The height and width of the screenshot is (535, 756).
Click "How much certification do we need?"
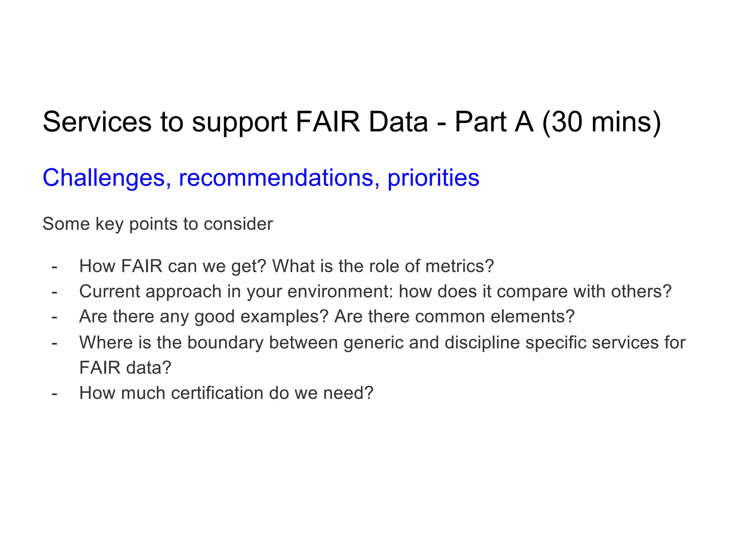tap(226, 393)
